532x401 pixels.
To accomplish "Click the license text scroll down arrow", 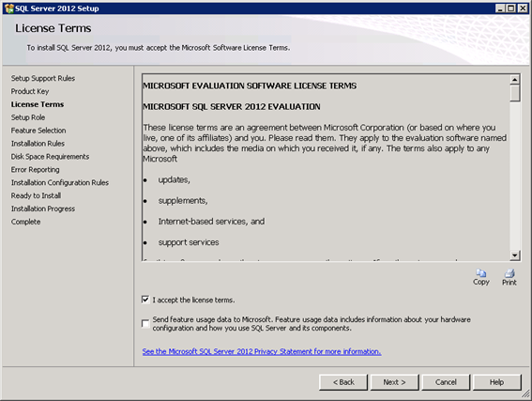I will point(515,255).
